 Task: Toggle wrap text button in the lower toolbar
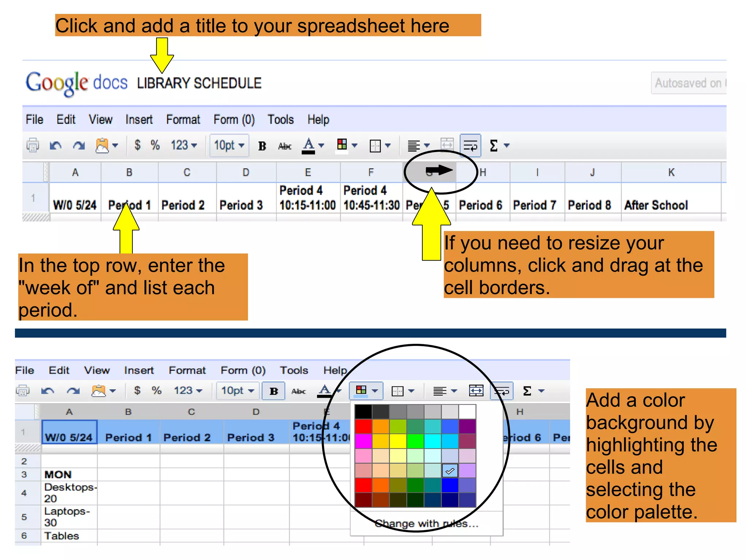point(502,391)
